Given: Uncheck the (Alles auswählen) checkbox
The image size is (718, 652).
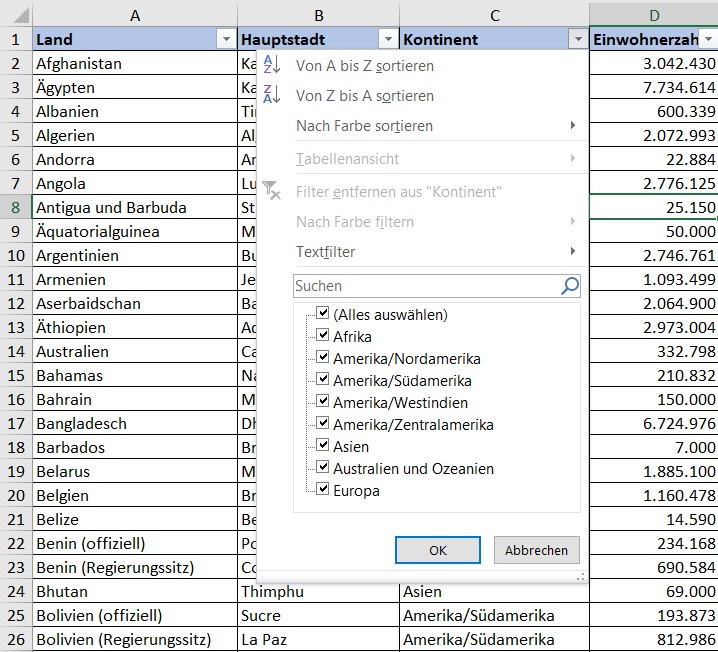Looking at the screenshot, I should [322, 314].
